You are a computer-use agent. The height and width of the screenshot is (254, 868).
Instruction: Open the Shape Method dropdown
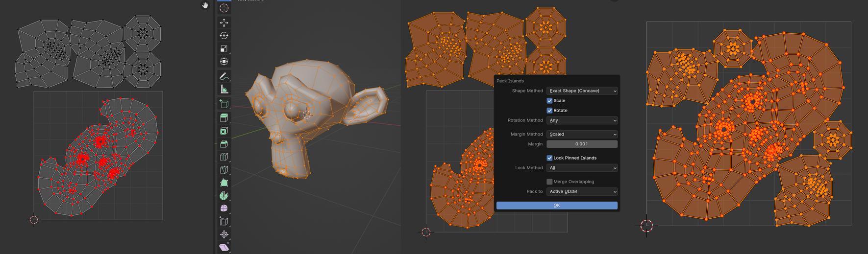(x=582, y=91)
